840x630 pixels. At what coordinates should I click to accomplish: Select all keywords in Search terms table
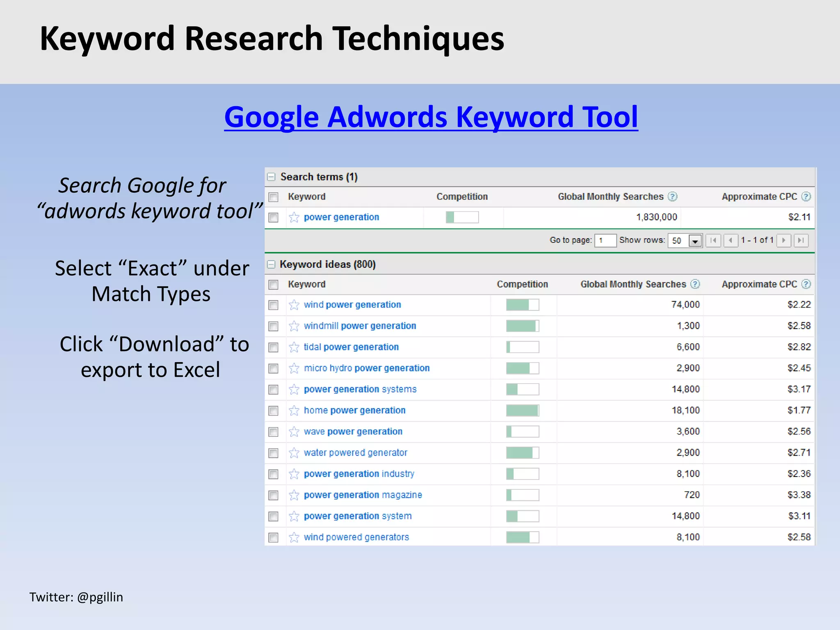click(x=273, y=197)
